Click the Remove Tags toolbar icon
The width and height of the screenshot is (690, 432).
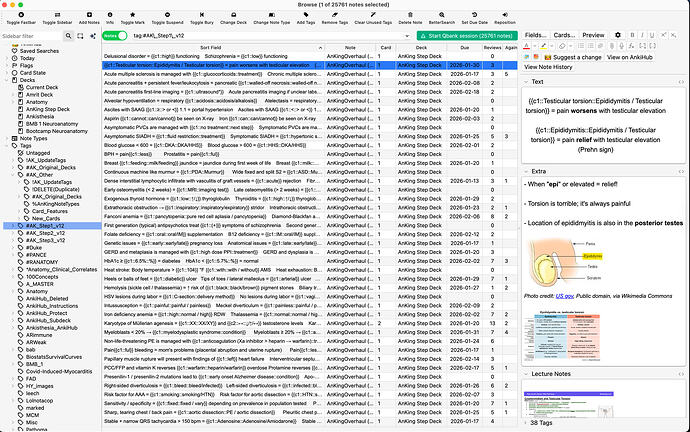(334, 15)
